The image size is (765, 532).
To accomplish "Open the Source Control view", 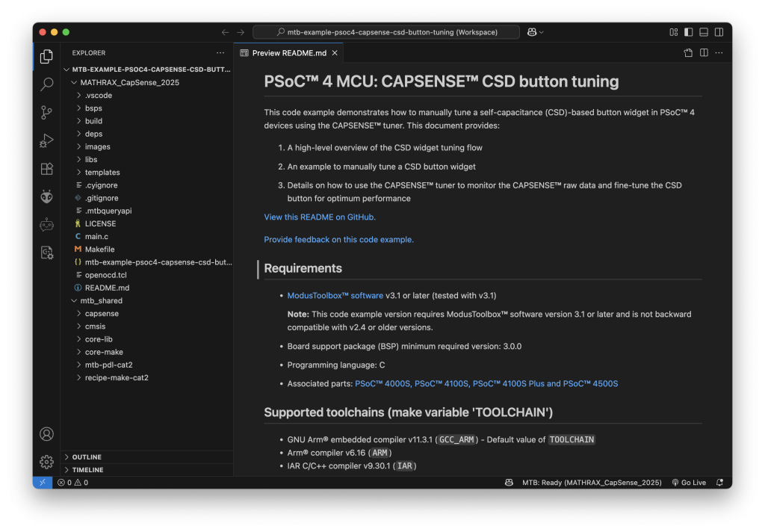I will tap(46, 113).
